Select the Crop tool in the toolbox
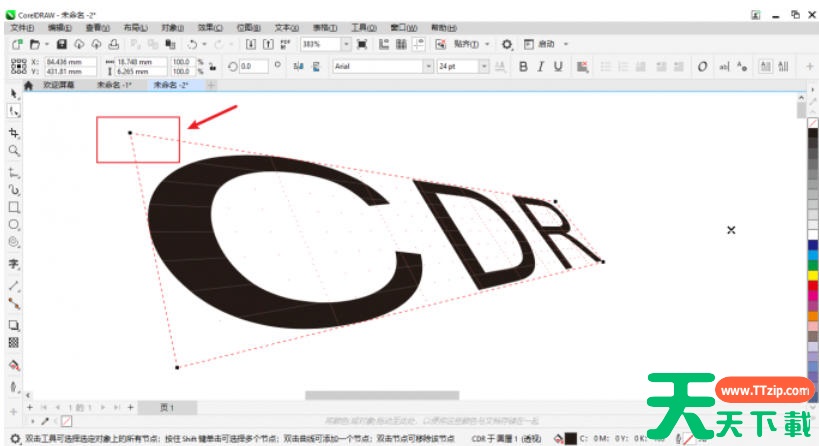Viewport: 819px width, 446px height. click(x=14, y=131)
